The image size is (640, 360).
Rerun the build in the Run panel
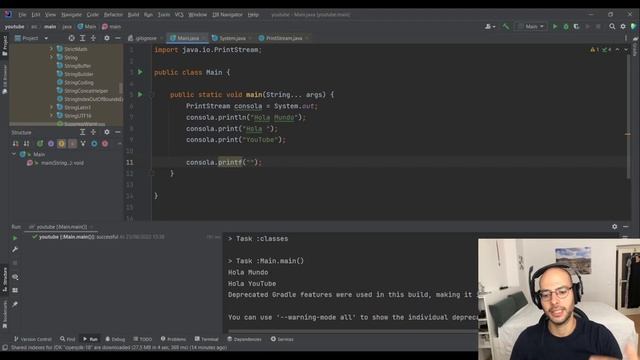pyautogui.click(x=15, y=238)
